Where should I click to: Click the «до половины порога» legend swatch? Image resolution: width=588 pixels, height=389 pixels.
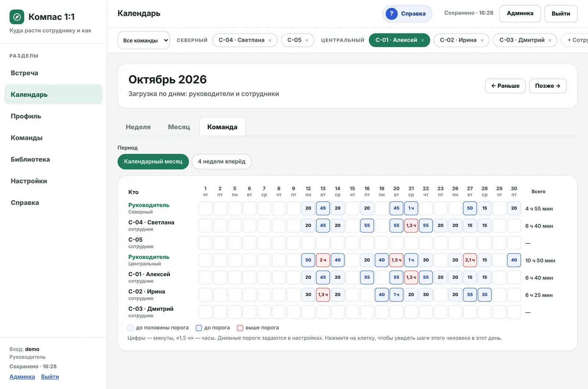(130, 328)
